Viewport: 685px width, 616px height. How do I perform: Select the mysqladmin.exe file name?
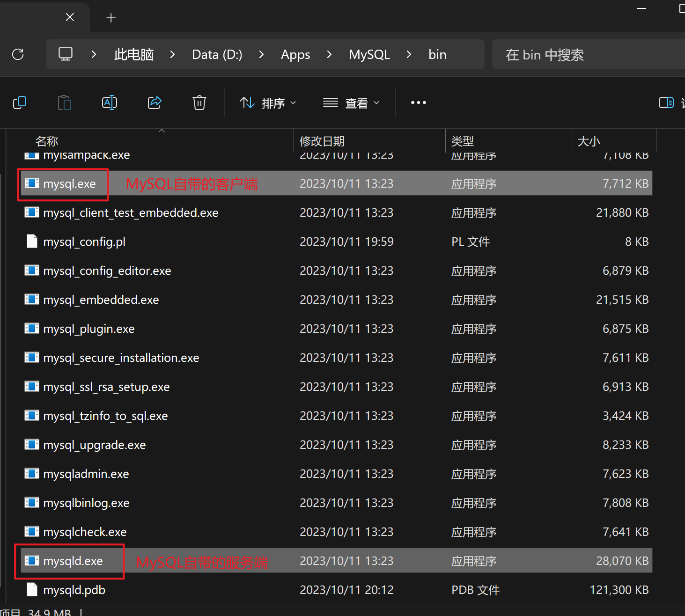click(86, 474)
